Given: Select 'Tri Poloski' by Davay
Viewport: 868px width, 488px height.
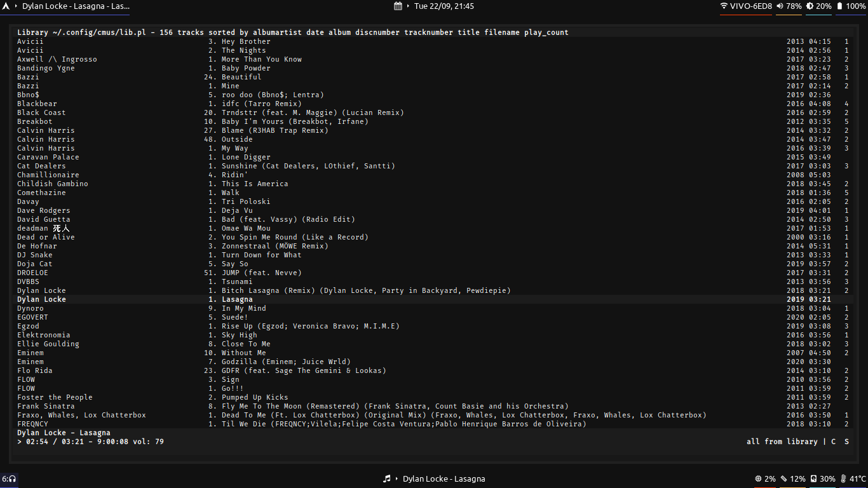Looking at the screenshot, I should click(x=434, y=201).
